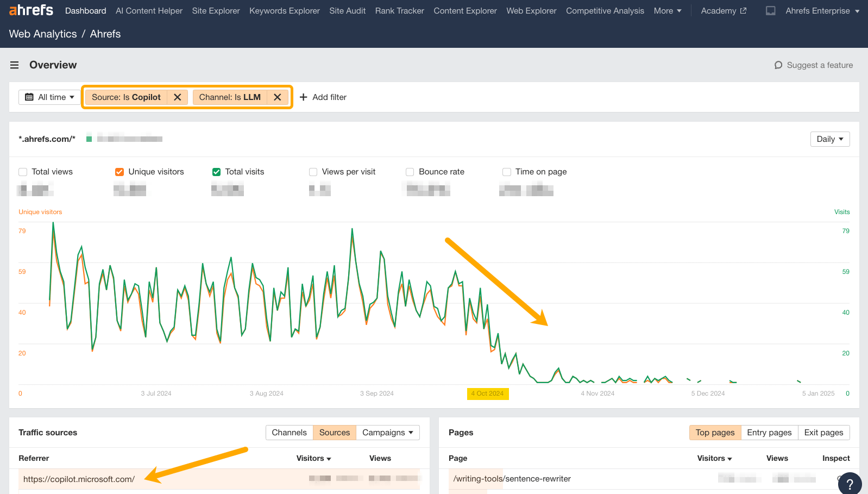This screenshot has height=494, width=868.
Task: Click the green project color square
Action: 89,139
